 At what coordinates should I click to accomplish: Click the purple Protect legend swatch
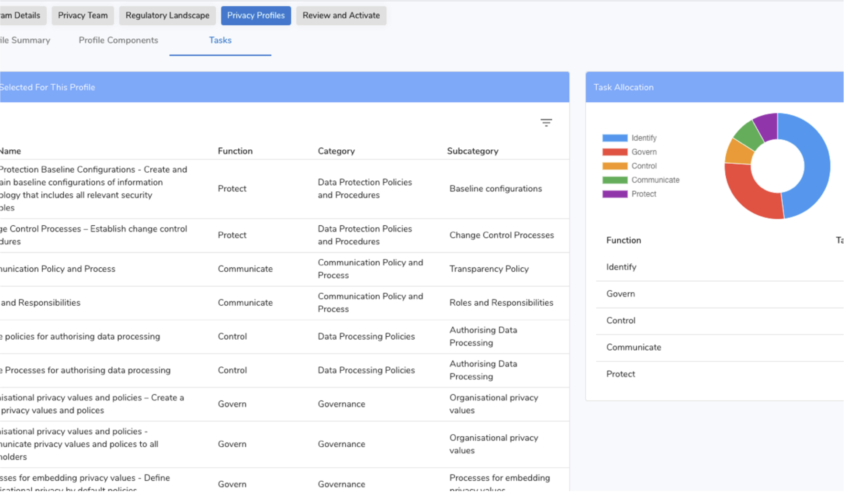[x=614, y=194]
